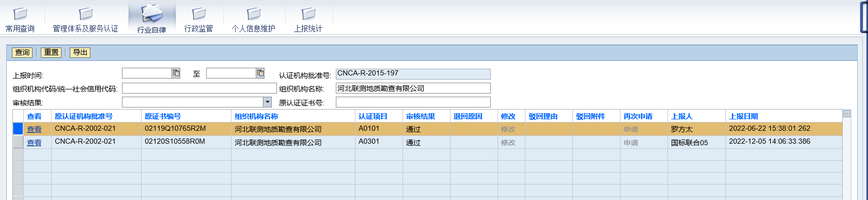Click 修改 in the A0101 row
868x200 pixels.
[508, 129]
